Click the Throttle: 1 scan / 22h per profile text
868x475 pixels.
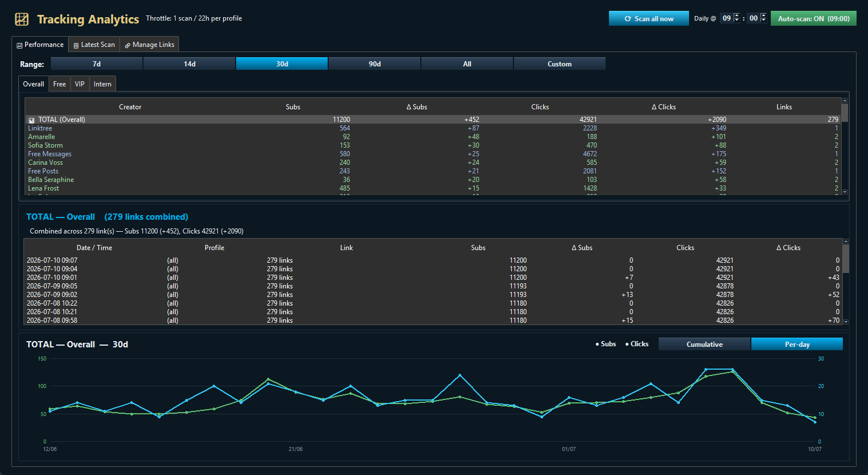pyautogui.click(x=194, y=18)
